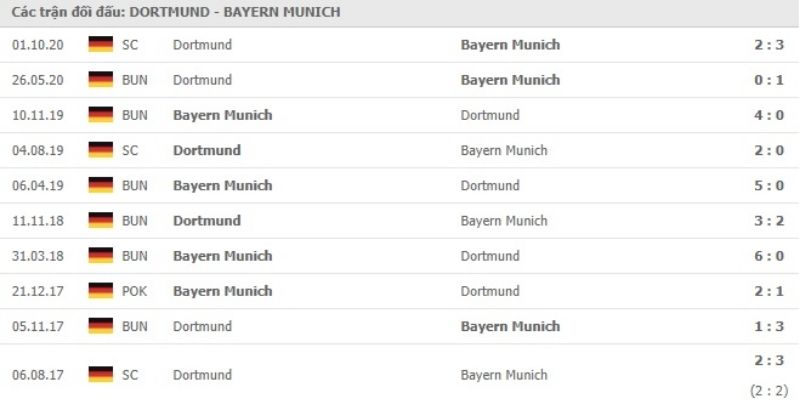Select the POK competition label on 21.12.17

click(135, 291)
